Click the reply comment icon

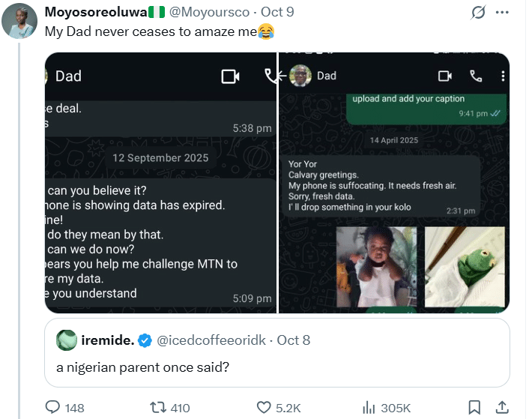click(53, 407)
